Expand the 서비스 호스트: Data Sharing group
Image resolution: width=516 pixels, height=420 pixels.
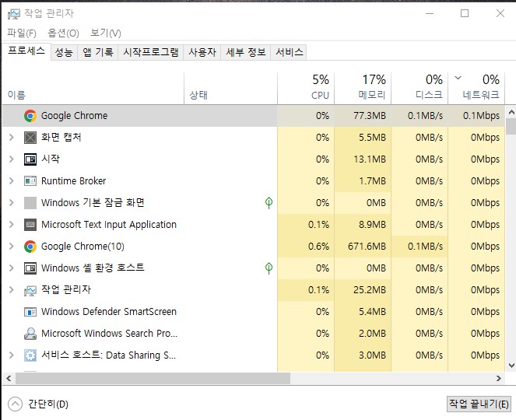pyautogui.click(x=12, y=355)
